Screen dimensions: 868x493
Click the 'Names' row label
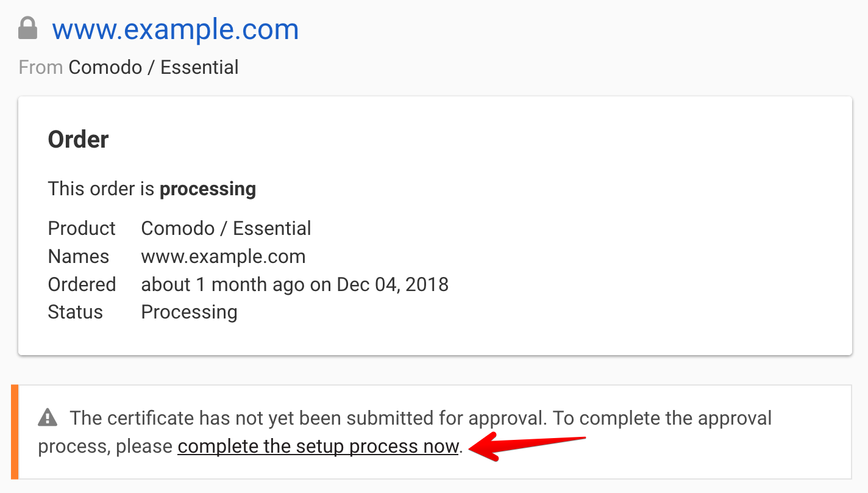click(x=79, y=256)
